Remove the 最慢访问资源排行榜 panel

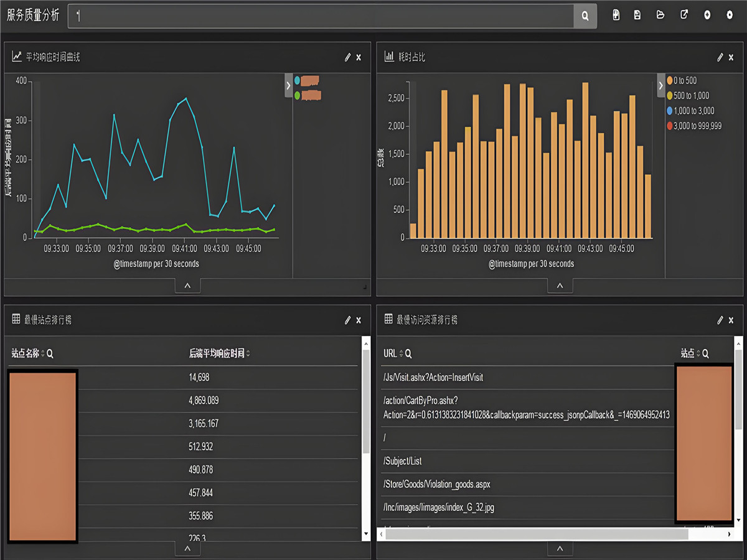tap(731, 320)
